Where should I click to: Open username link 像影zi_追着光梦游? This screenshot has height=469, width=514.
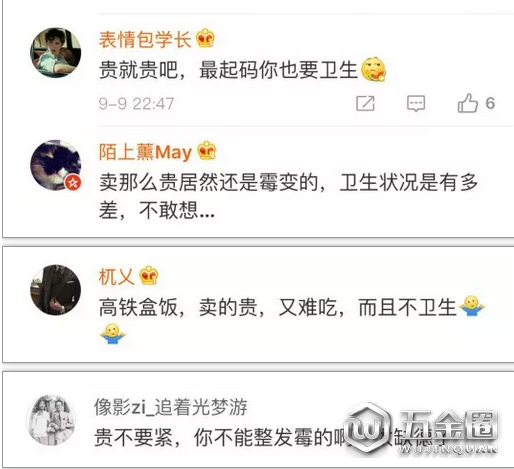coord(171,407)
